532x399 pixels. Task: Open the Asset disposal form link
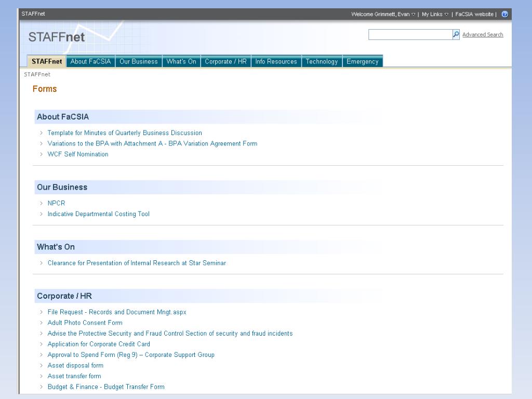tap(75, 365)
